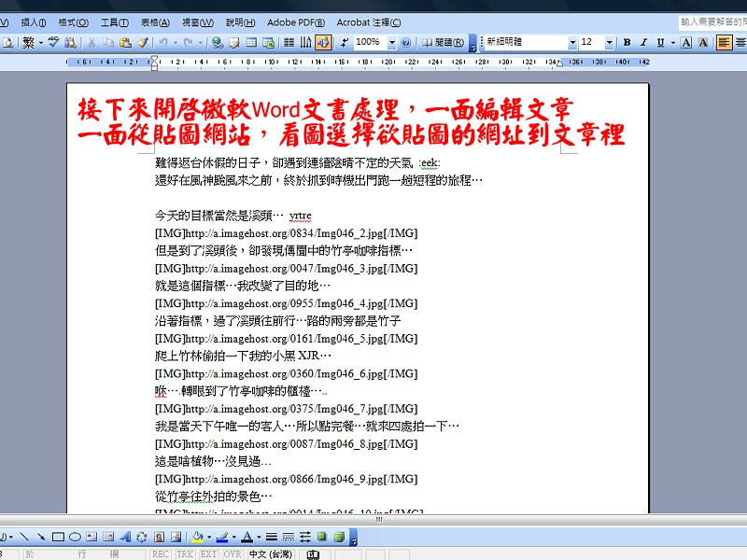Viewport: 747px width, 560px height.
Task: Insert picture from file icon
Action: (176, 538)
